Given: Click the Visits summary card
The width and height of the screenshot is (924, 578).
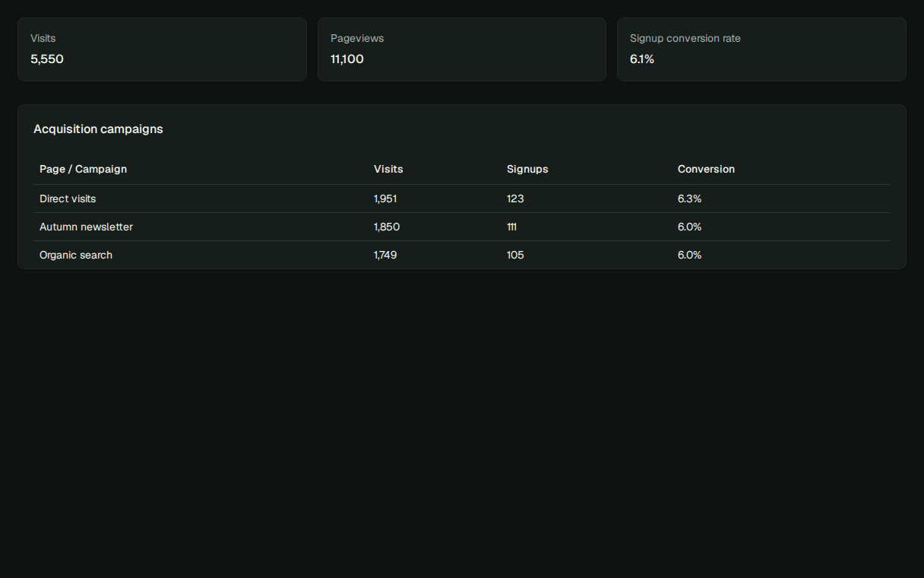Looking at the screenshot, I should [162, 49].
